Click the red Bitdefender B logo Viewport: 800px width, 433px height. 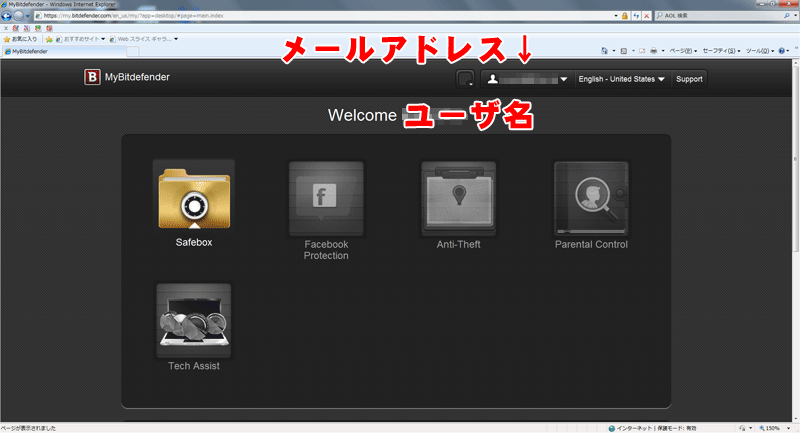[92, 77]
